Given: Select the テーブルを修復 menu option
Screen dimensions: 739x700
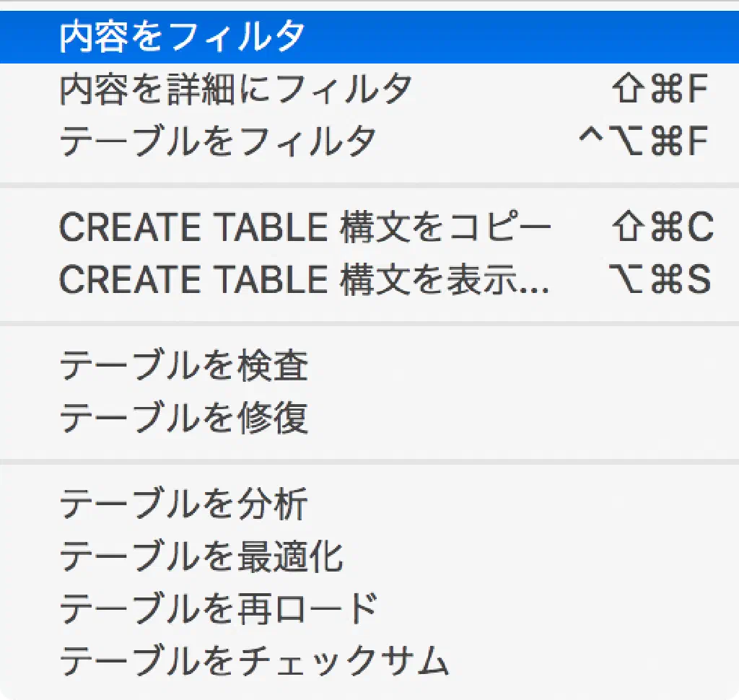Looking at the screenshot, I should (183, 419).
